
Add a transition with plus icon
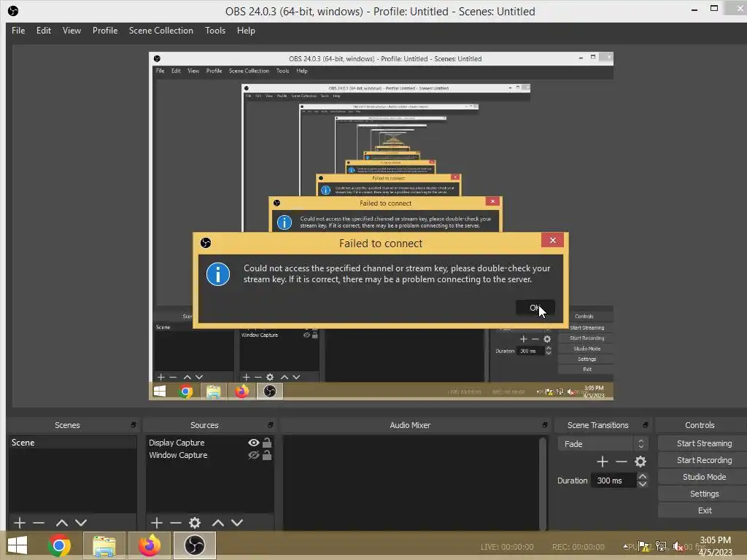[x=602, y=462]
